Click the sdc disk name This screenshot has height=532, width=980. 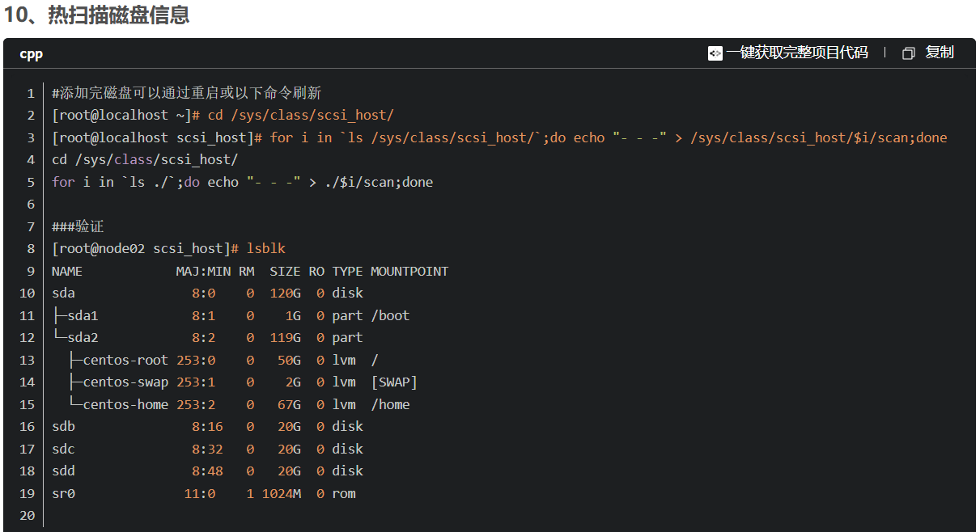pyautogui.click(x=63, y=449)
